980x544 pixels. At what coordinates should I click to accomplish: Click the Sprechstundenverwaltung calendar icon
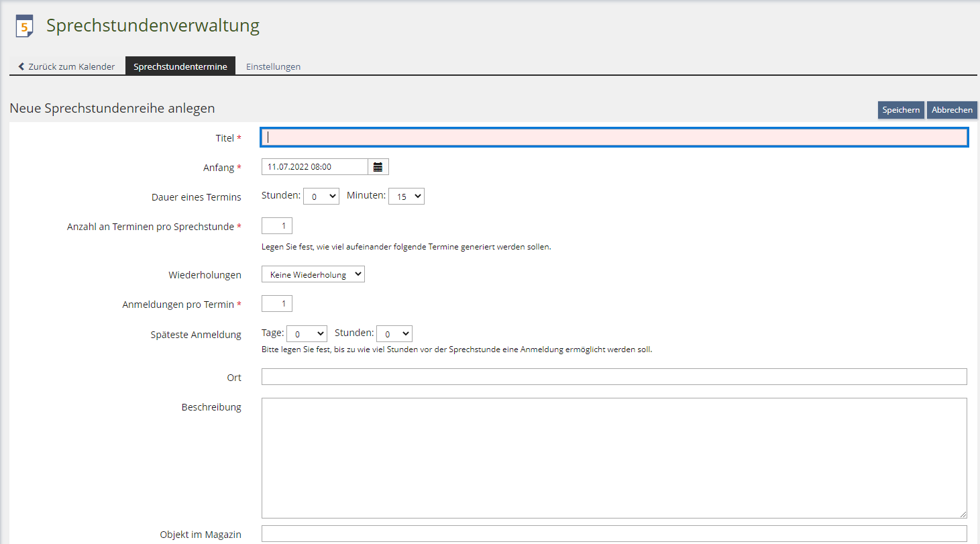(24, 26)
